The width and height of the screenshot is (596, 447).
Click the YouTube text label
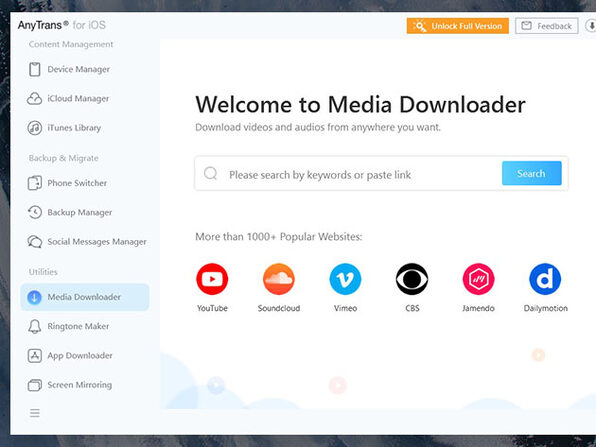pos(212,308)
